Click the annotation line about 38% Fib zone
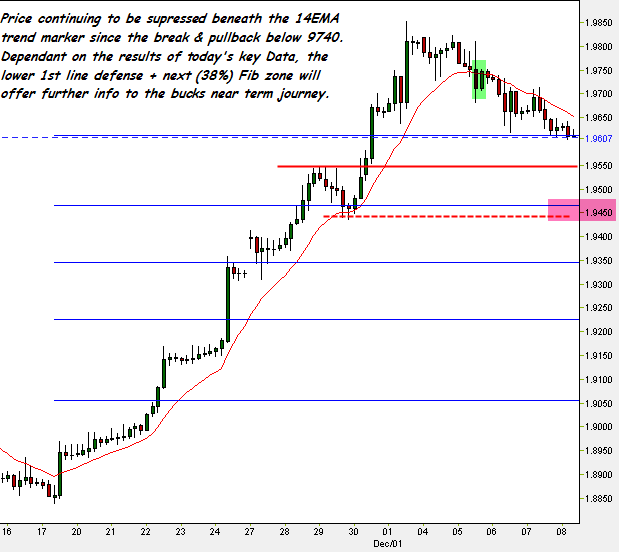The image size is (619, 552). tap(160, 75)
